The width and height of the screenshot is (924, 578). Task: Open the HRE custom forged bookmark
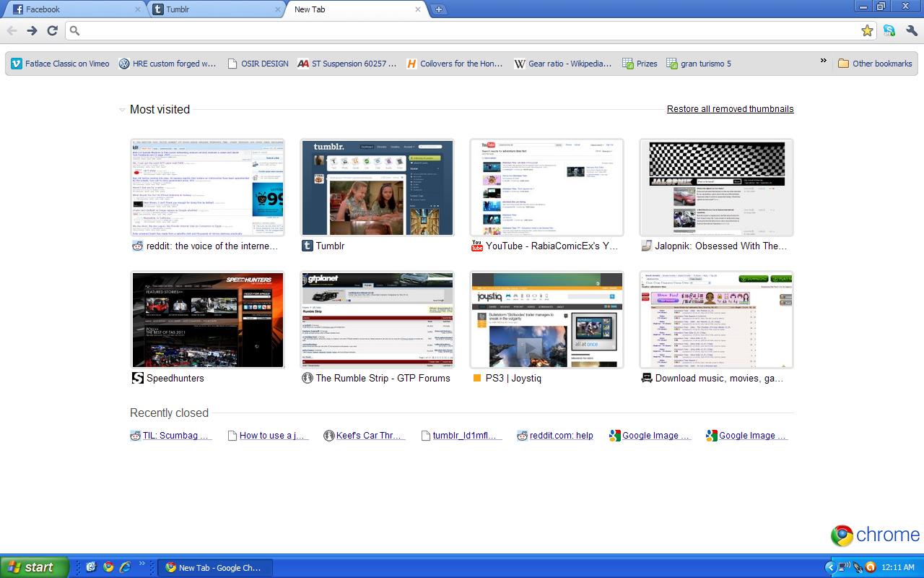click(168, 64)
